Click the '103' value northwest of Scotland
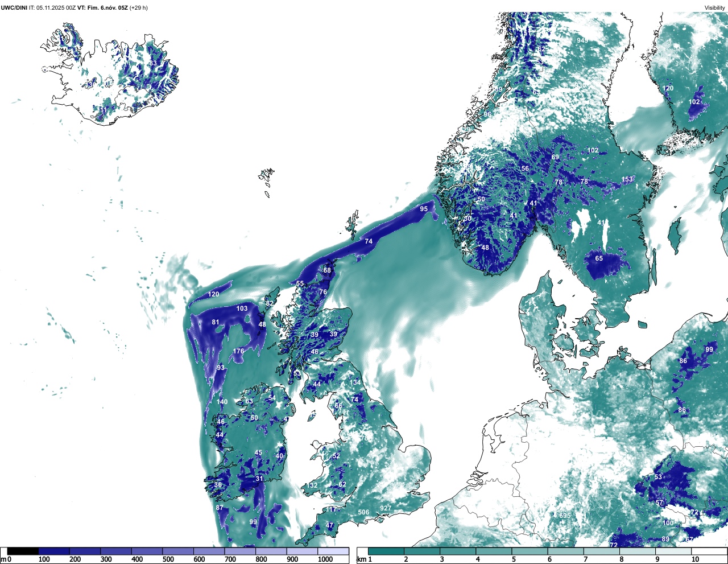This screenshot has width=728, height=564. coord(242,308)
